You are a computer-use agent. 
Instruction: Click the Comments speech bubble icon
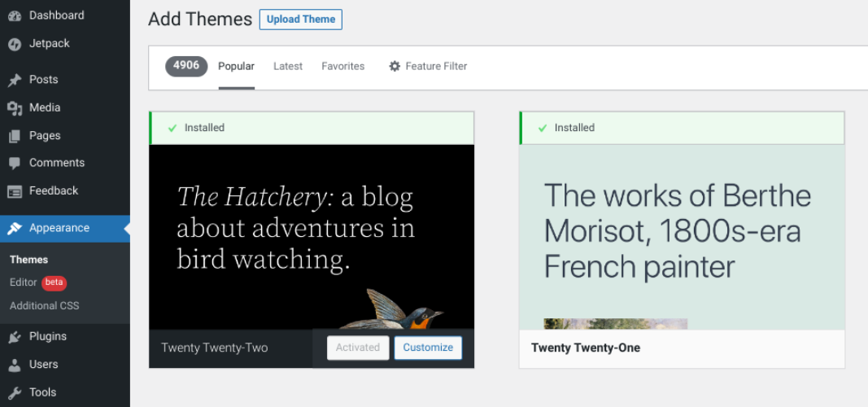point(15,164)
